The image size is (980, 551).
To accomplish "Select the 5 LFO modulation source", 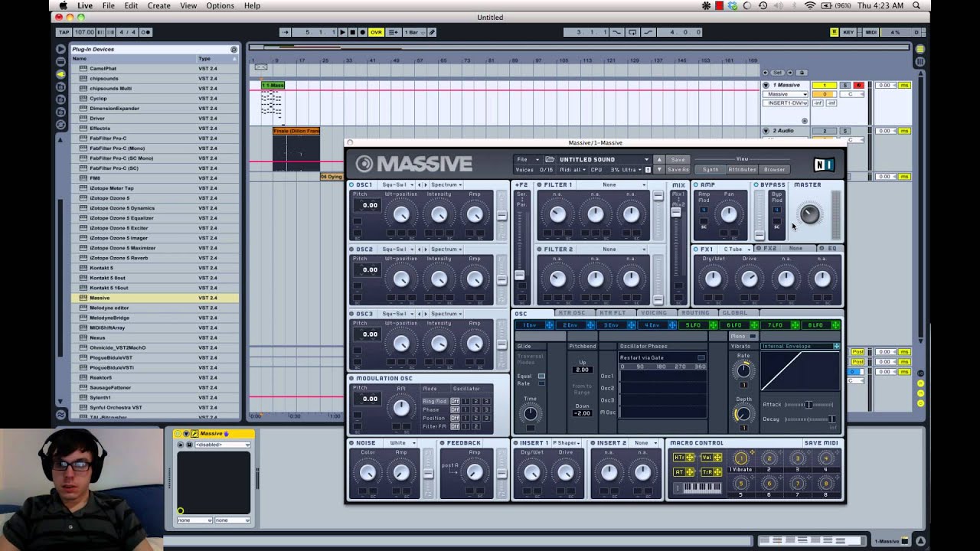I will click(693, 325).
